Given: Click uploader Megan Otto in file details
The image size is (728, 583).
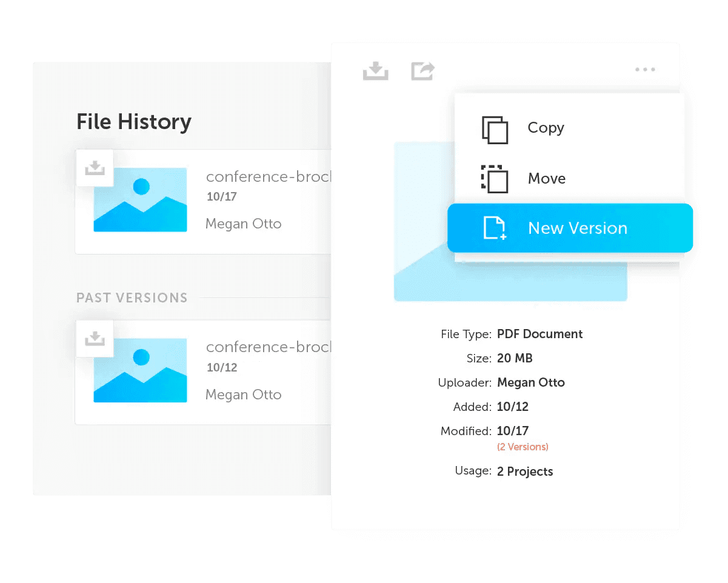Looking at the screenshot, I should (530, 382).
